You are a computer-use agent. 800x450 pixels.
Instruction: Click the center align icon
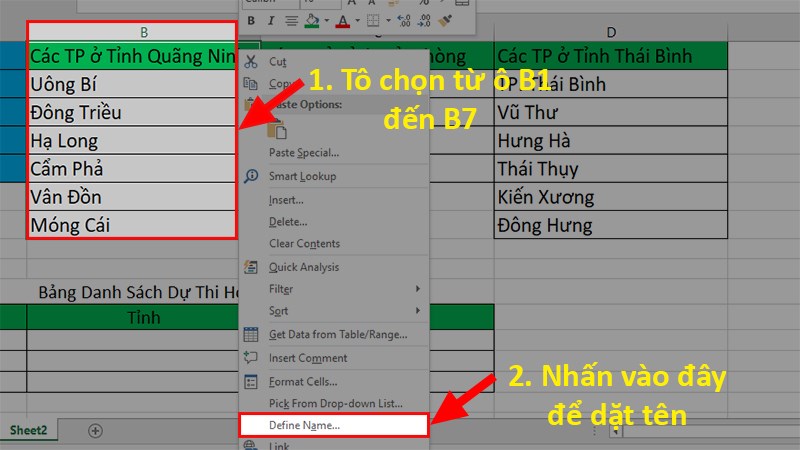click(x=291, y=21)
